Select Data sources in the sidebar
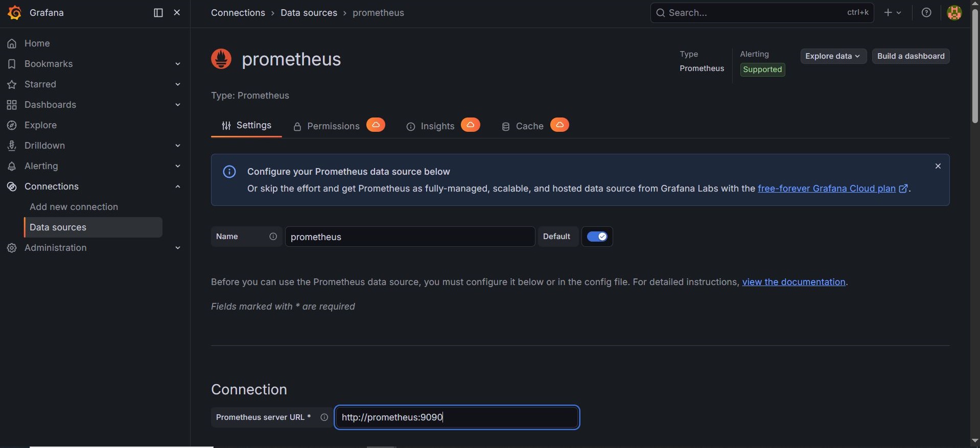Image resolution: width=980 pixels, height=448 pixels. coord(93,227)
